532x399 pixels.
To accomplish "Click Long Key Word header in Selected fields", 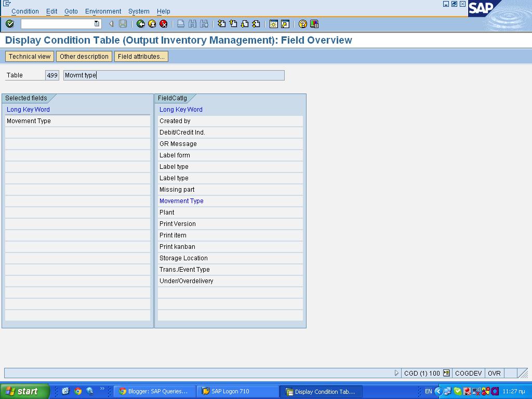I will pyautogui.click(x=28, y=109).
